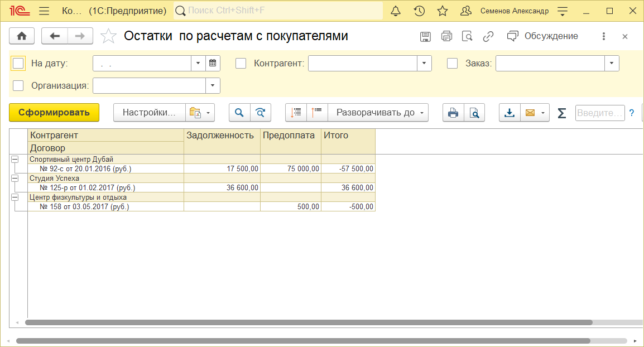Send report by email envelope icon
The width and height of the screenshot is (644, 347).
click(x=530, y=113)
